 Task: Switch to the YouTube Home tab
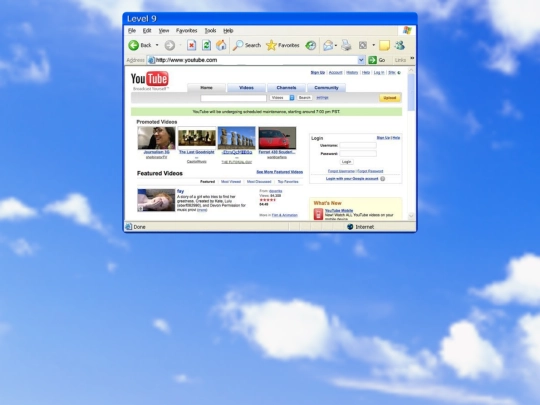(x=206, y=88)
